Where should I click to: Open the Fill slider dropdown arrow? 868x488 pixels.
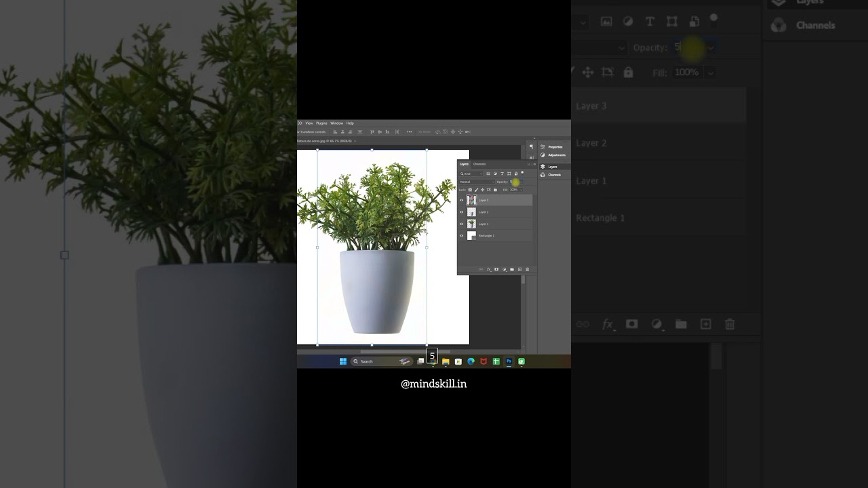coord(521,190)
